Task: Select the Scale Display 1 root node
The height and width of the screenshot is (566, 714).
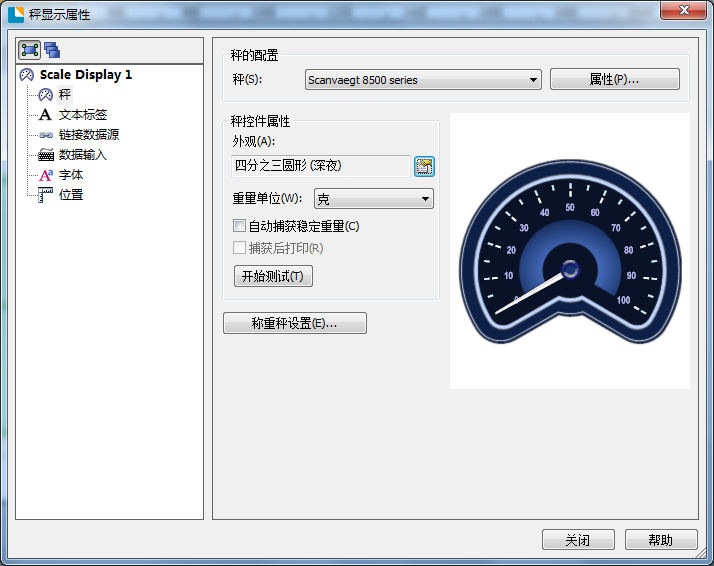Action: click(x=85, y=75)
